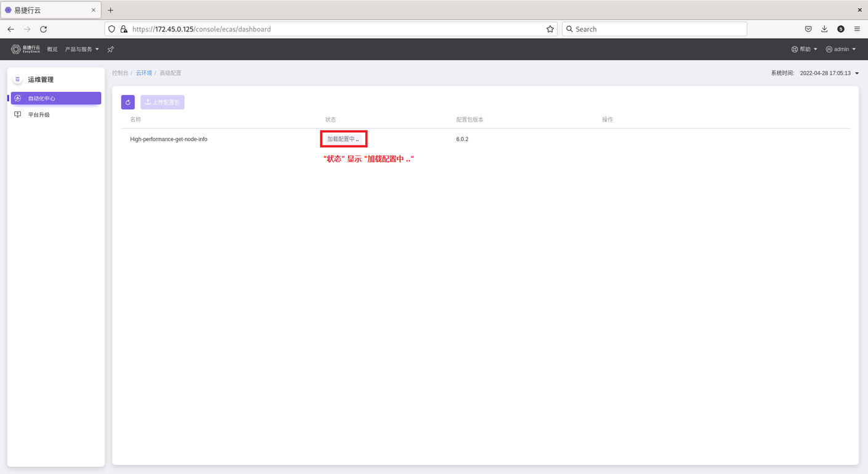Click the browser extension badge icon
This screenshot has height=474, width=868.
click(x=841, y=29)
